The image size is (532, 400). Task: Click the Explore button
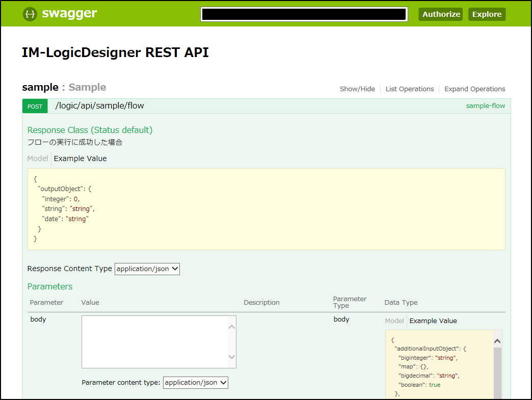(487, 14)
